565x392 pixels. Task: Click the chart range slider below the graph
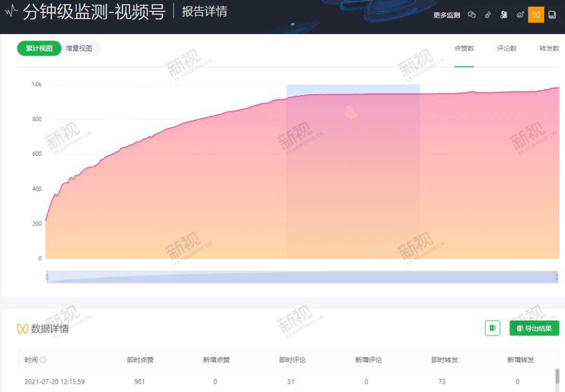[303, 276]
